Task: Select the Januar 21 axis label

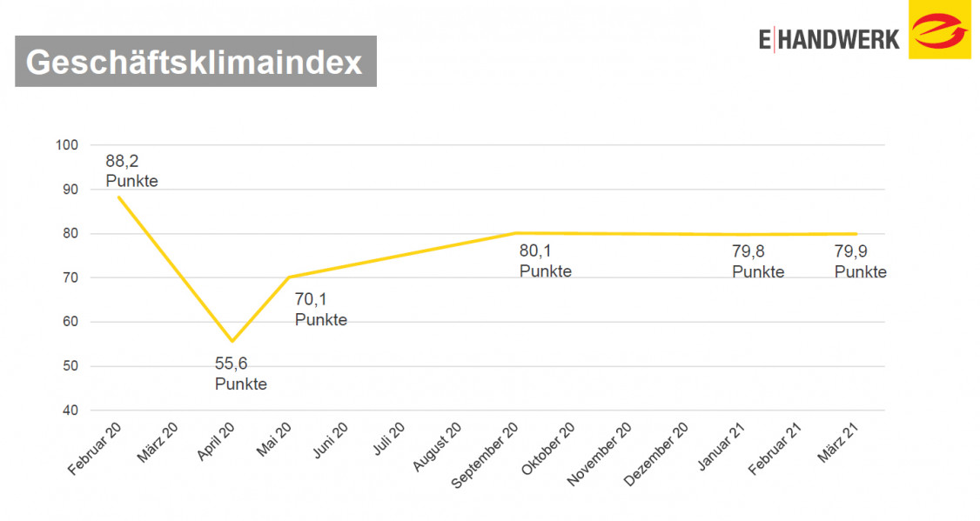Action: 722,444
